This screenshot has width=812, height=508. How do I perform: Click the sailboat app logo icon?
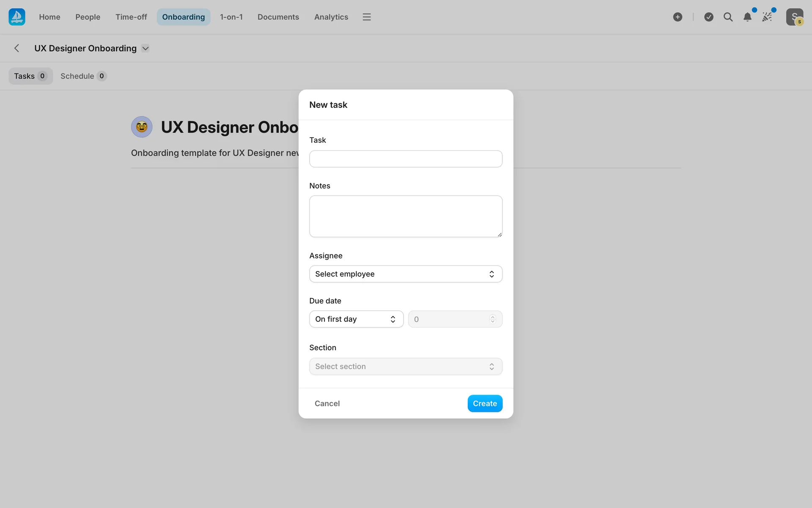pos(17,17)
